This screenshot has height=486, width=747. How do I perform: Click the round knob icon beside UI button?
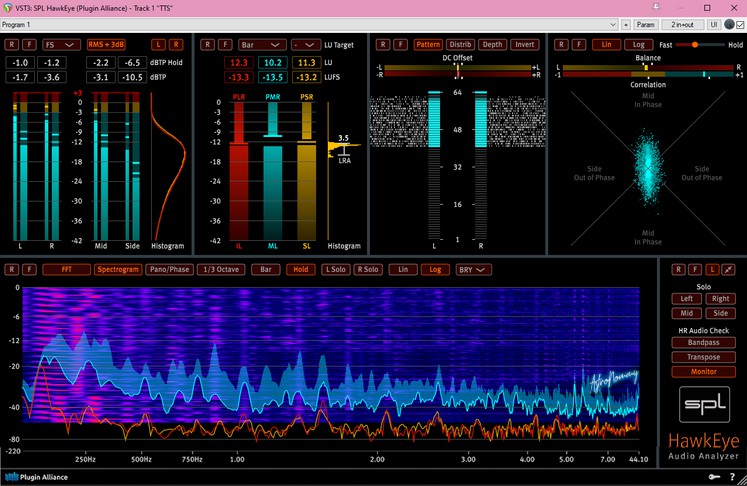click(x=729, y=24)
